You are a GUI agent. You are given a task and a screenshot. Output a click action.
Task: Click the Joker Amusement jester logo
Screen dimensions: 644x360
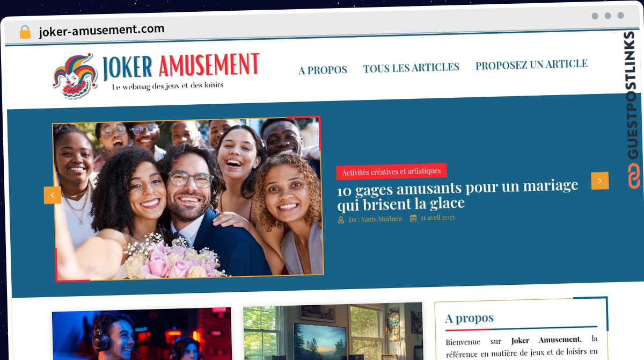coord(75,76)
